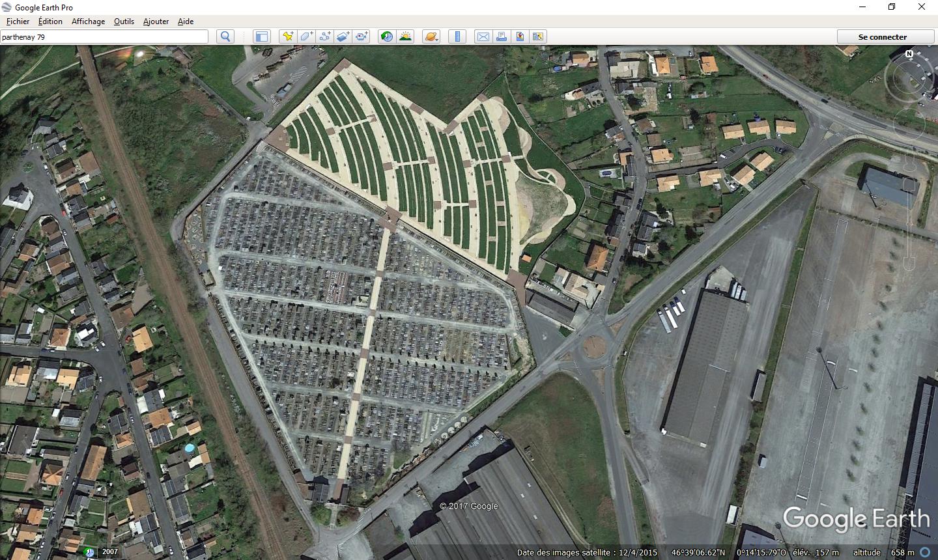Add an image overlay with the toolbar icon

343,36
